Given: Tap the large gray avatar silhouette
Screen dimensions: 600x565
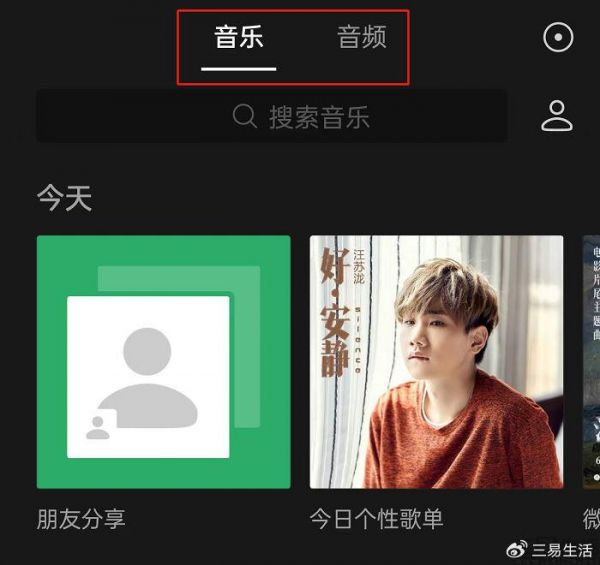Looking at the screenshot, I should coord(148,378).
